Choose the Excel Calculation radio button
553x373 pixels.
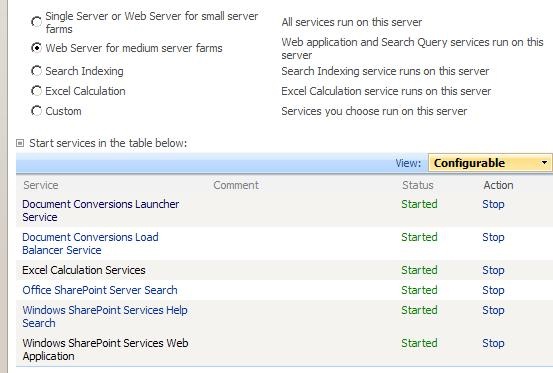pos(36,91)
